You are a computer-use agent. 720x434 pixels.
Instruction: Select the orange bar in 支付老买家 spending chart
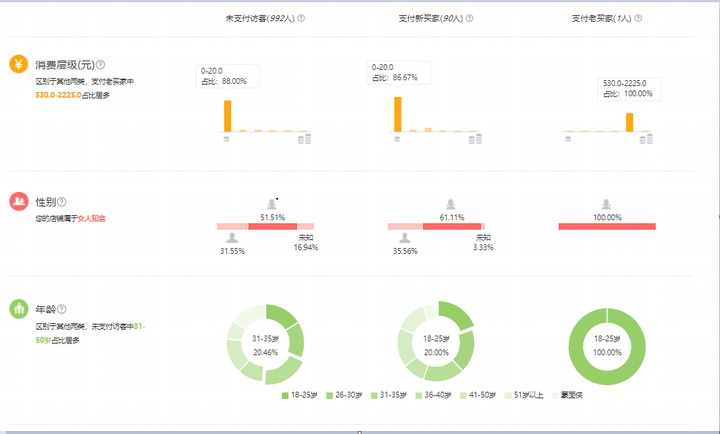coord(630,123)
